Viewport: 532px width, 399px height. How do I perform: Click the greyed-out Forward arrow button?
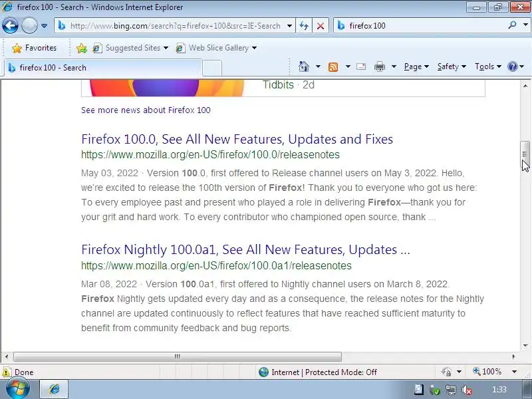[29, 25]
